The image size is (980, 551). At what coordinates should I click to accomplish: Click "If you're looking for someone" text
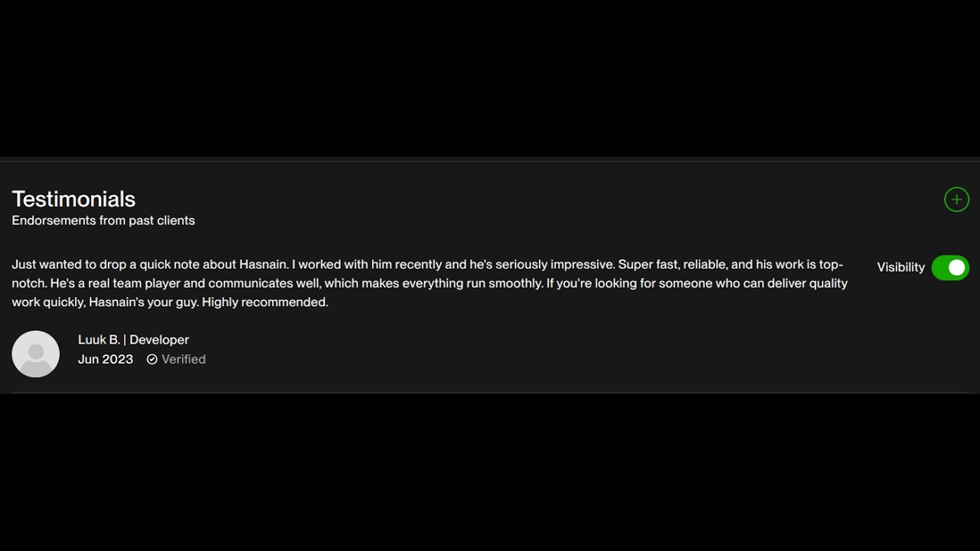pyautogui.click(x=629, y=283)
